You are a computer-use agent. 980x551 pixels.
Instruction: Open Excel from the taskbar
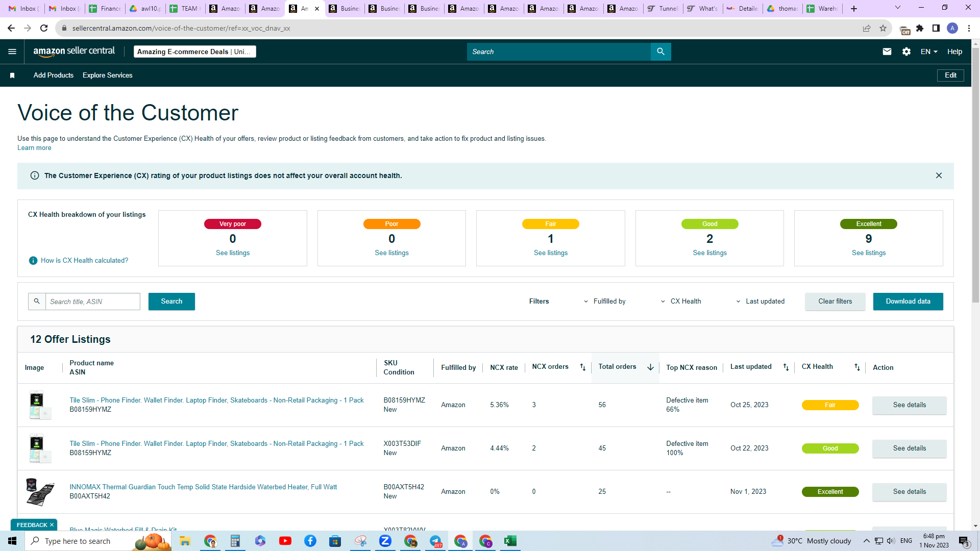click(x=510, y=541)
